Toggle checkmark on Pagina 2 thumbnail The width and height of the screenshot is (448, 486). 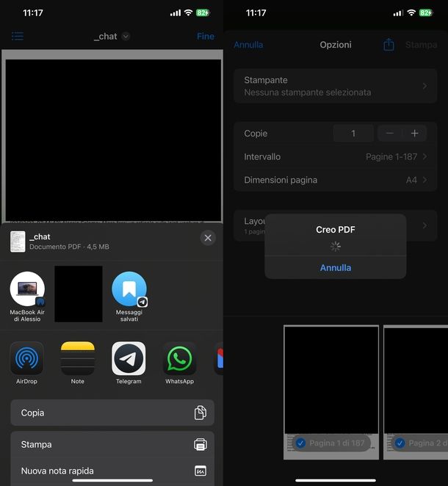tap(400, 443)
